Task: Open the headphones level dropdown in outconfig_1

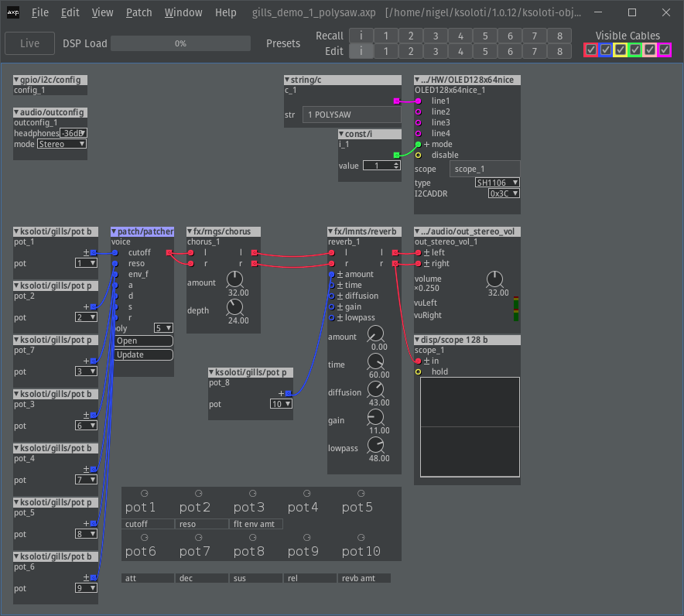Action: pos(74,133)
